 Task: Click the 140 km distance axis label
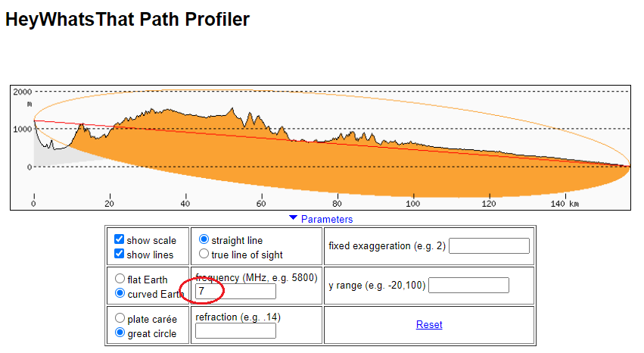[x=565, y=204]
